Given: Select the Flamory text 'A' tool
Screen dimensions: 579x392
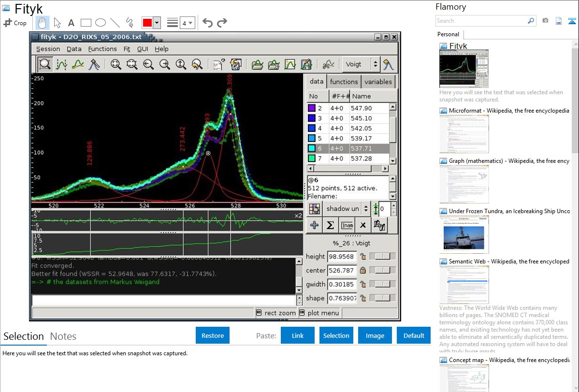Looking at the screenshot, I should (71, 23).
